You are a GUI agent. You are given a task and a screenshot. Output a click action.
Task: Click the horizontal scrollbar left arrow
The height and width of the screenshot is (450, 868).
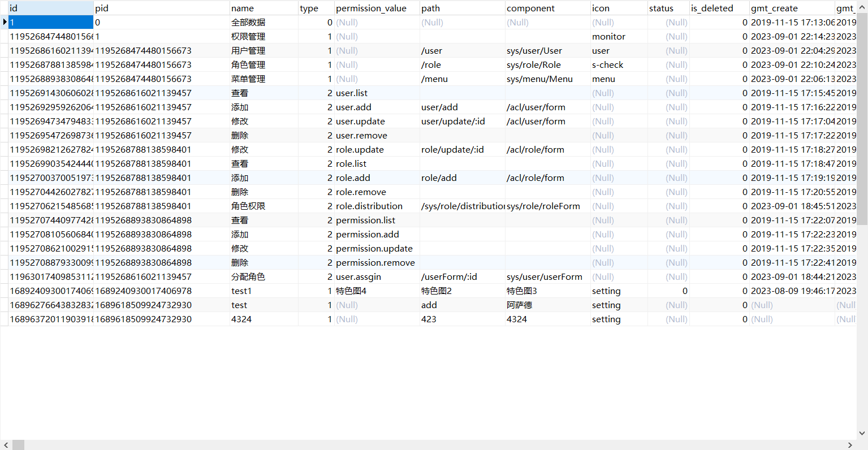tap(6, 445)
